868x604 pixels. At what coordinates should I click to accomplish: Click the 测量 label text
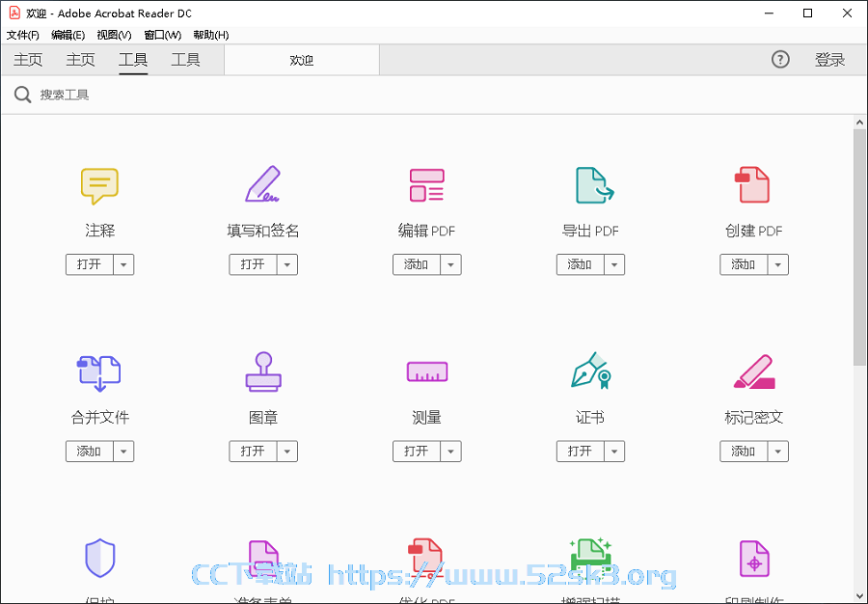[427, 417]
